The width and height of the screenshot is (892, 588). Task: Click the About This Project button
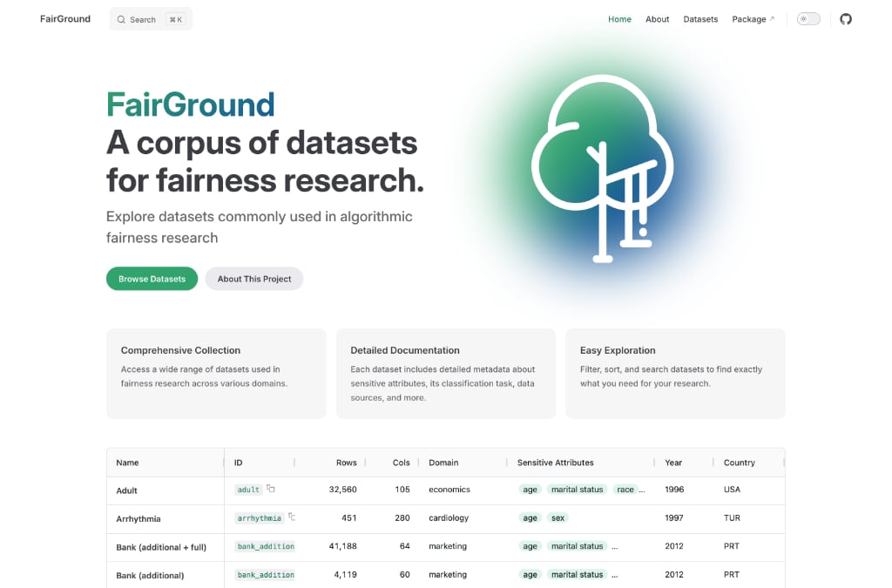click(x=254, y=279)
